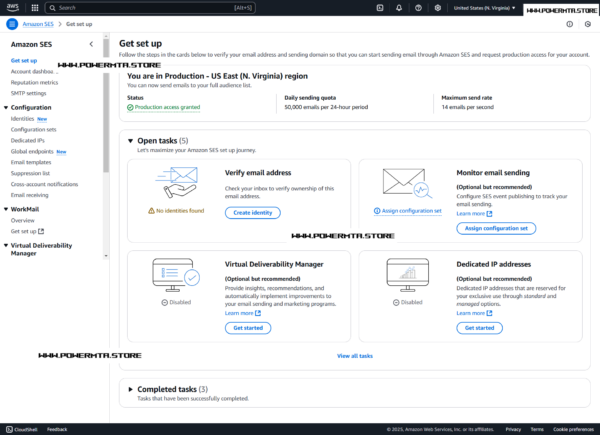Open WorkMail Overview in sidebar
This screenshot has width=600, height=435.
(23, 220)
